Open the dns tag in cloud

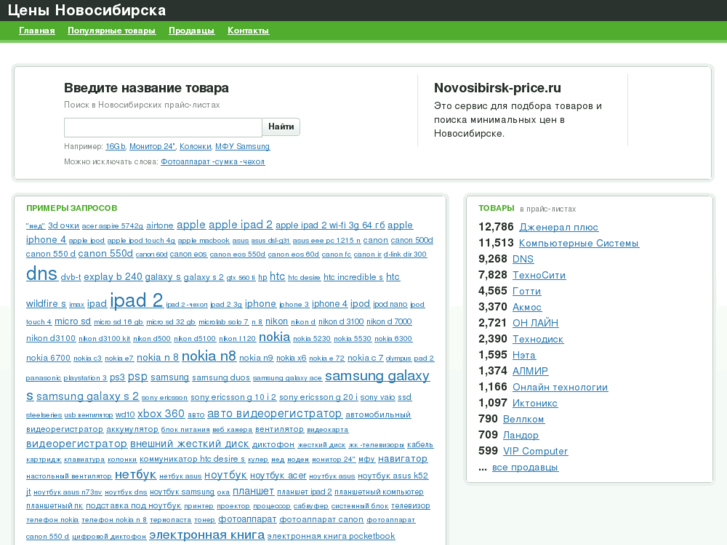tap(41, 274)
